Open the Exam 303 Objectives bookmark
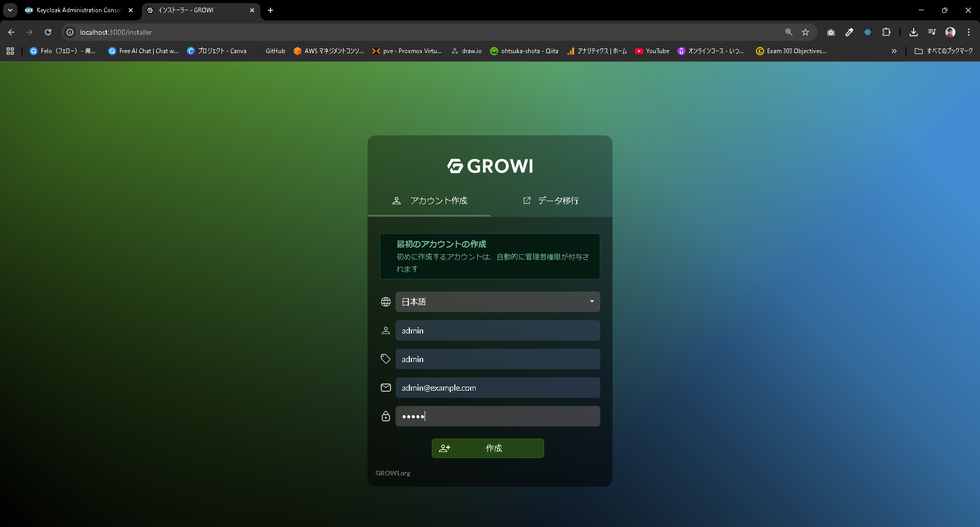980x527 pixels. click(791, 51)
